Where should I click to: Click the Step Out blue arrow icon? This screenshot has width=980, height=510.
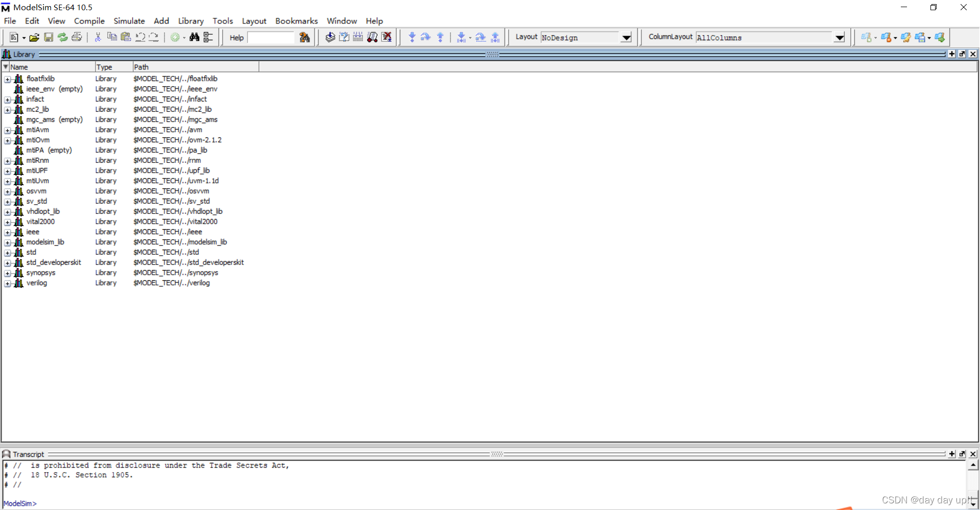[x=440, y=37]
